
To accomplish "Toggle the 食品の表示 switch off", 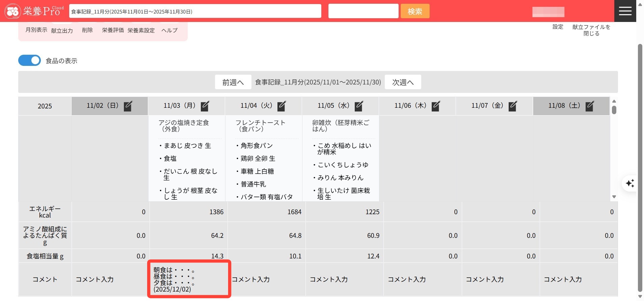I will (30, 60).
